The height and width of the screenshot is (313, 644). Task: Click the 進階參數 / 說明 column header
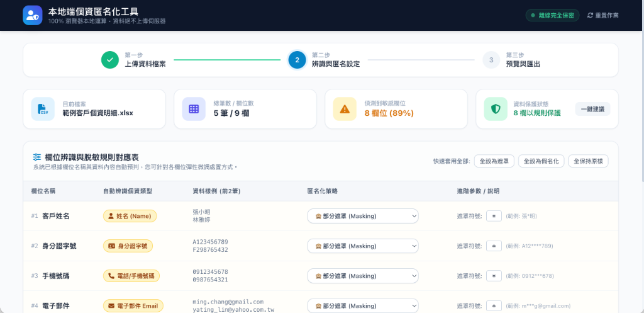(478, 191)
